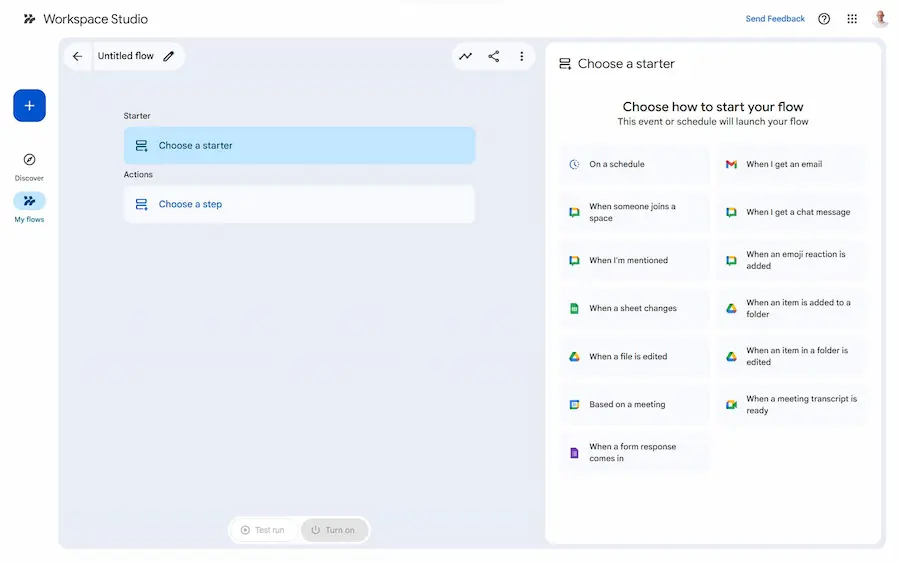This screenshot has width=900, height=563.
Task: Click the Turn on button
Action: [333, 530]
